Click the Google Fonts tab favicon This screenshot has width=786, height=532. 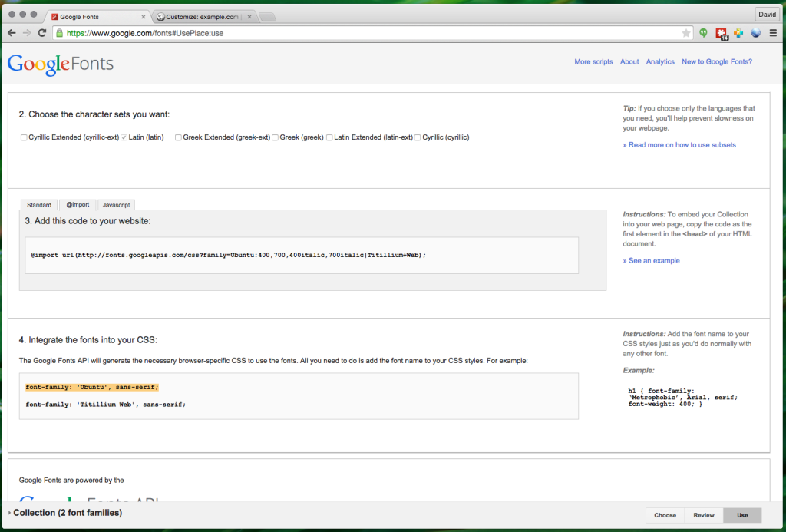pyautogui.click(x=54, y=17)
